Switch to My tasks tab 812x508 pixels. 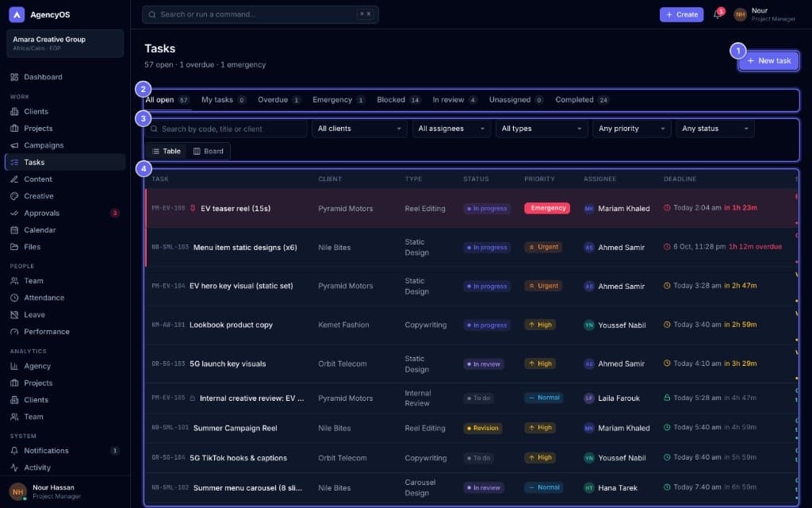pyautogui.click(x=223, y=99)
